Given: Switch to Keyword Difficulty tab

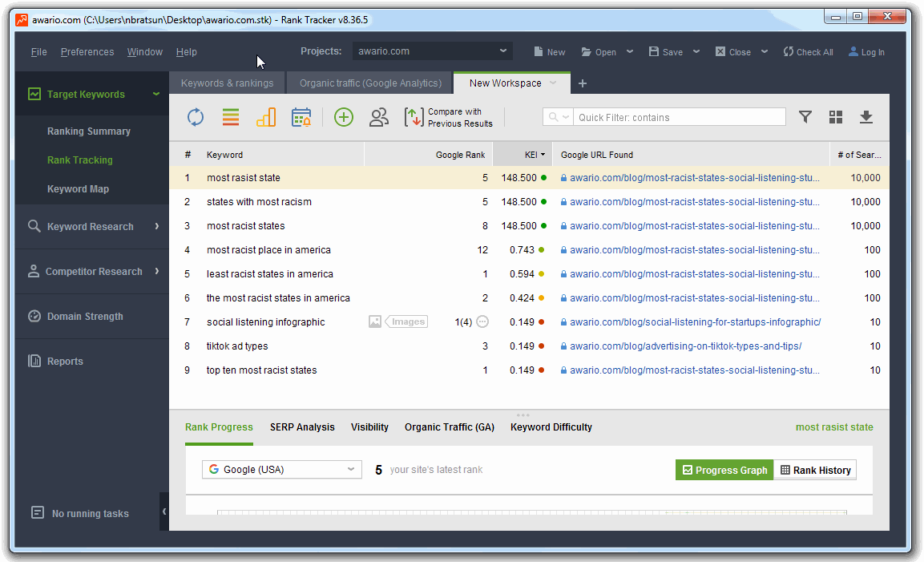Looking at the screenshot, I should [x=551, y=427].
